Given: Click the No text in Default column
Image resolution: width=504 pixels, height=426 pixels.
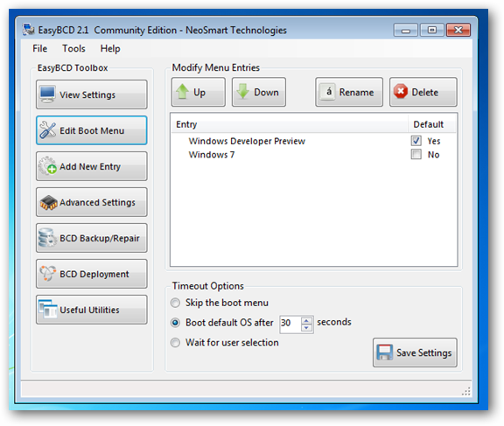Looking at the screenshot, I should [433, 155].
